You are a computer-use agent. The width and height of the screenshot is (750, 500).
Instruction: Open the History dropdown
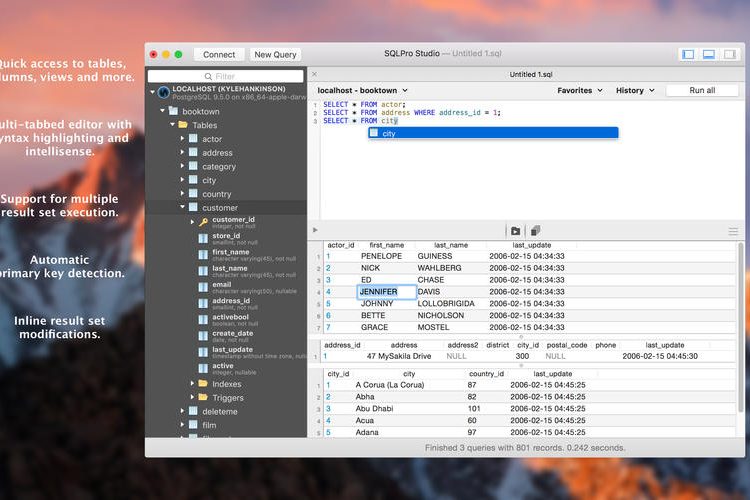(634, 90)
